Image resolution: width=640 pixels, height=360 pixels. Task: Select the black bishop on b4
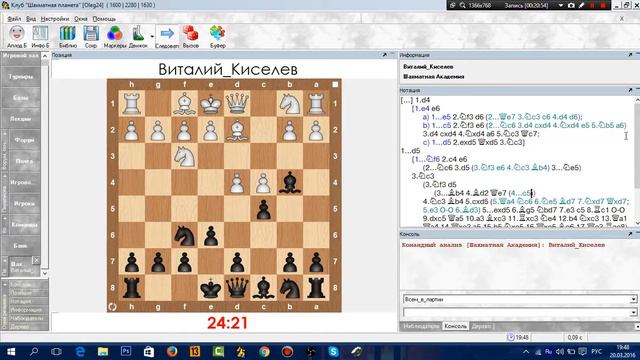[290, 182]
